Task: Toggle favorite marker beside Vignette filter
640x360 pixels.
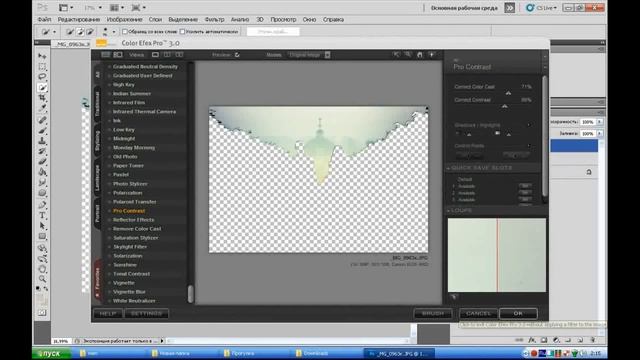Action: [109, 283]
